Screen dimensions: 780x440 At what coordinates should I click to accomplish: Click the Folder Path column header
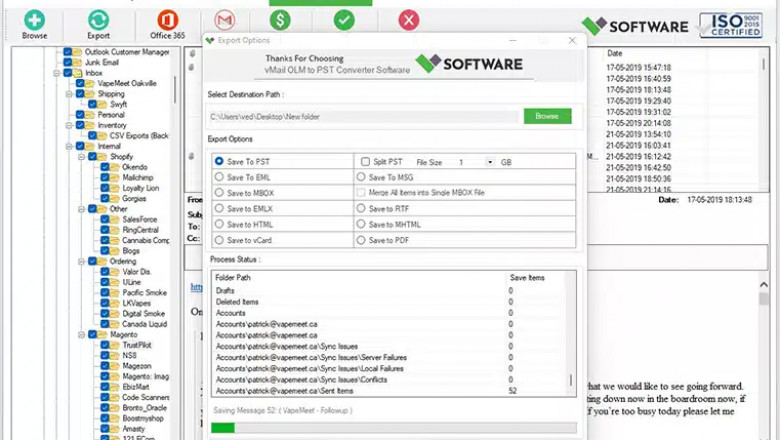(x=233, y=277)
